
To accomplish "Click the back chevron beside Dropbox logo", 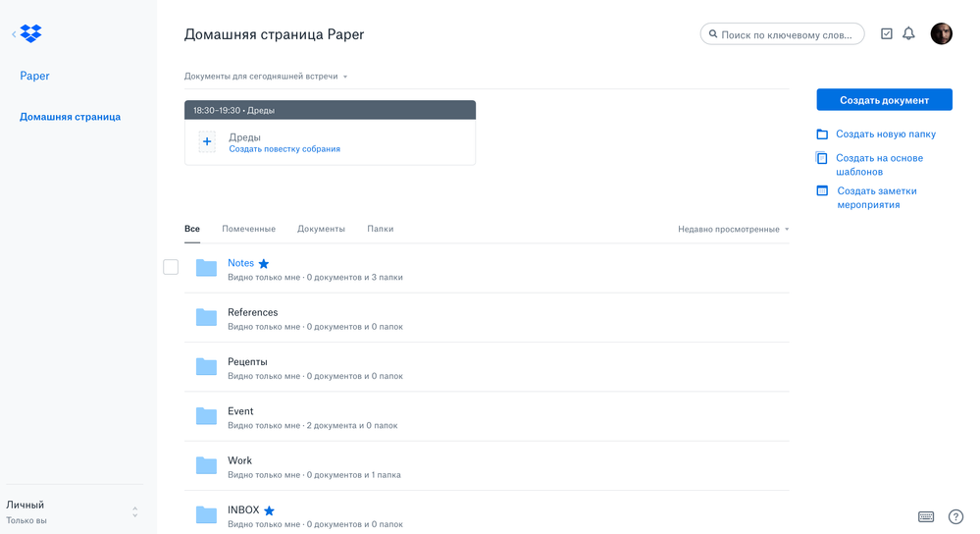I will click(x=14, y=33).
